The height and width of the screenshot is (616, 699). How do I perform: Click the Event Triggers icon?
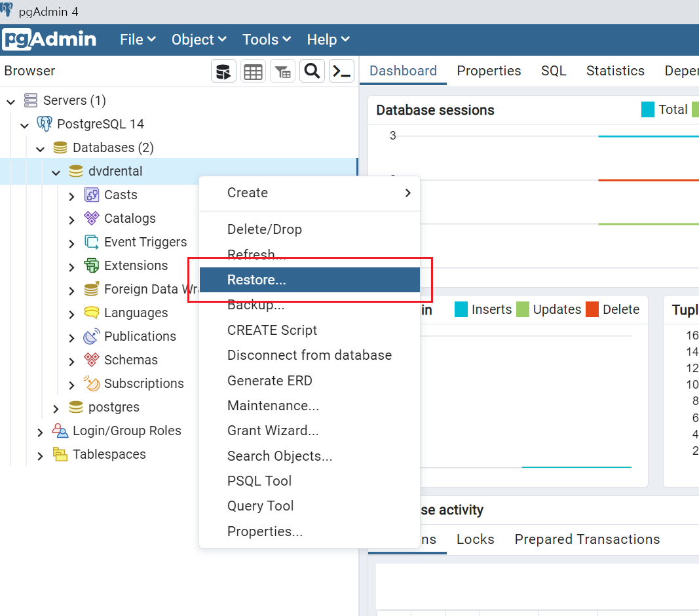coord(91,242)
